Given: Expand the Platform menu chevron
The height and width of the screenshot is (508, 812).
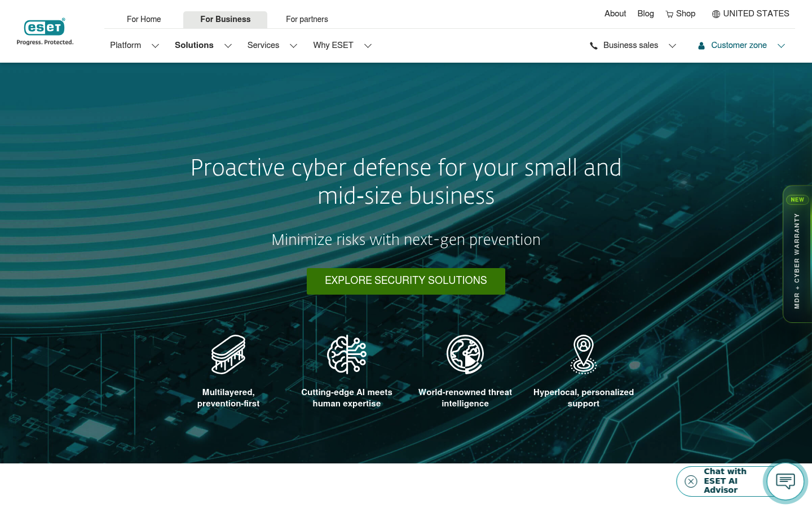Looking at the screenshot, I should click(155, 46).
